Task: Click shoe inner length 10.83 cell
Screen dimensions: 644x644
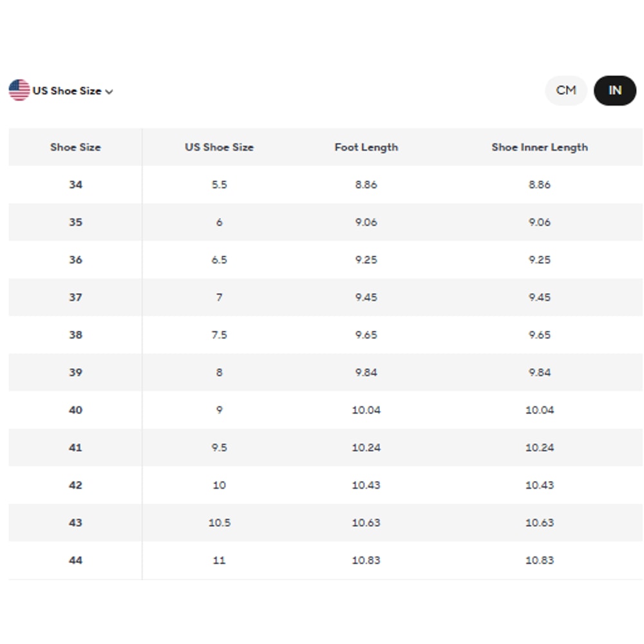Action: pyautogui.click(x=539, y=560)
